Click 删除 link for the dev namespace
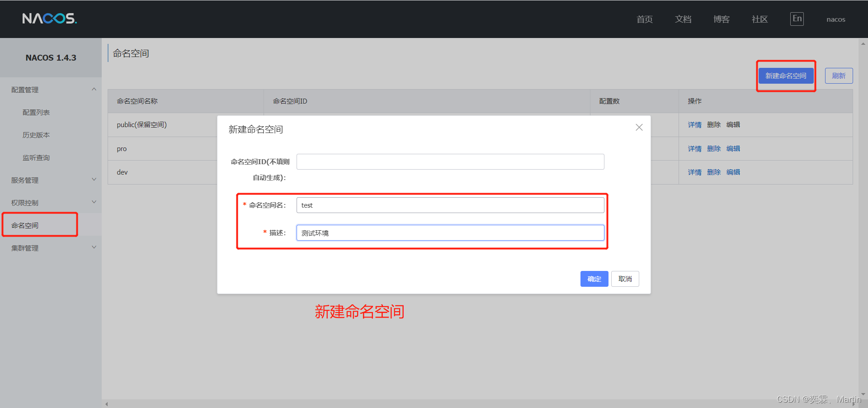The image size is (868, 408). click(x=713, y=172)
